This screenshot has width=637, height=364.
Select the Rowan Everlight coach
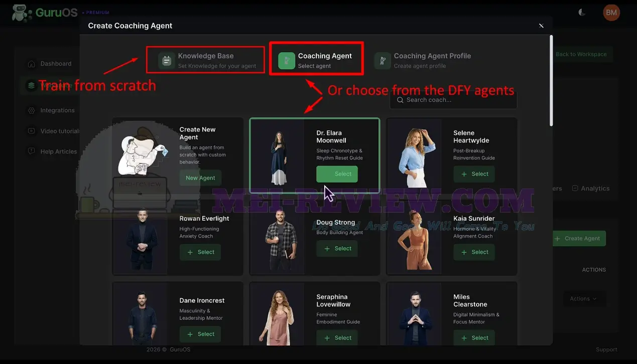[x=200, y=252]
